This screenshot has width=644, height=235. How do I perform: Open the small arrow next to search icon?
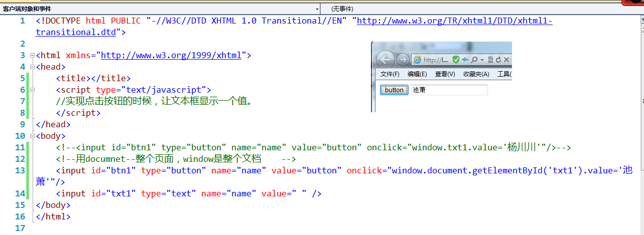[482, 60]
